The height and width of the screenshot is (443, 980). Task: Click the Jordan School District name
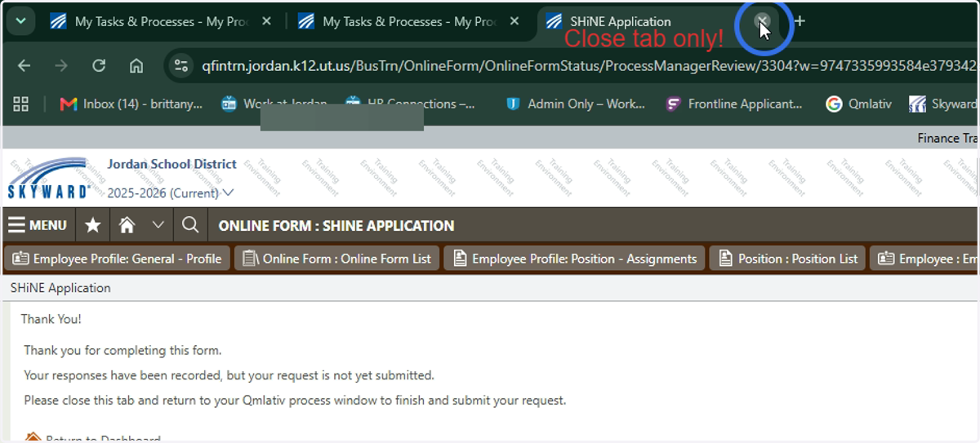click(x=171, y=164)
